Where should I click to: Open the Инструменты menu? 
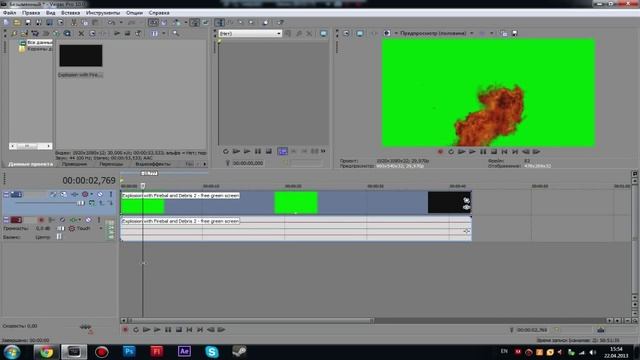click(103, 13)
